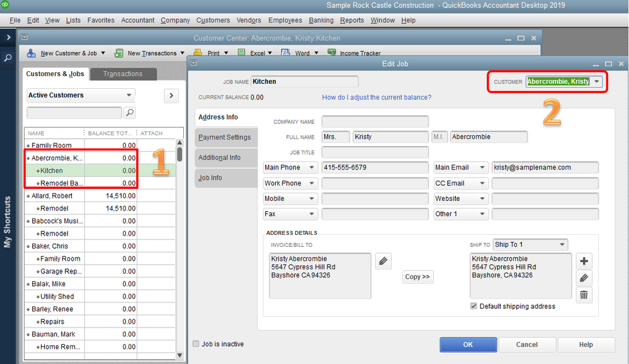Click the Help button in Edit Job
This screenshot has width=629, height=364.
(x=586, y=344)
